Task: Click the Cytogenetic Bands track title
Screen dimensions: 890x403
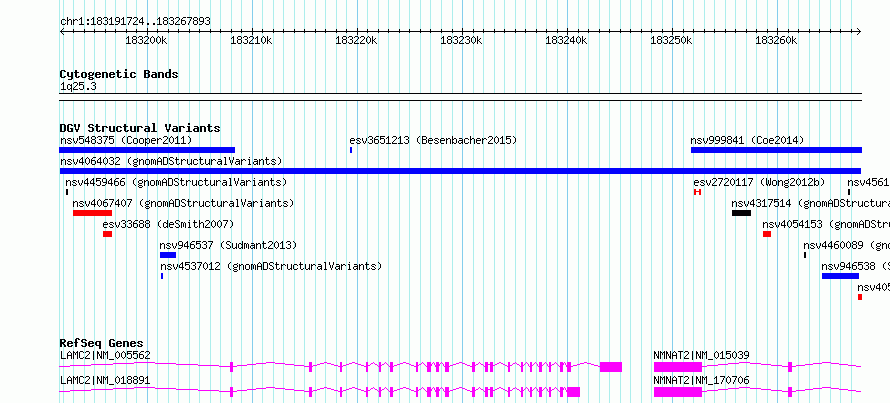Action: [119, 74]
